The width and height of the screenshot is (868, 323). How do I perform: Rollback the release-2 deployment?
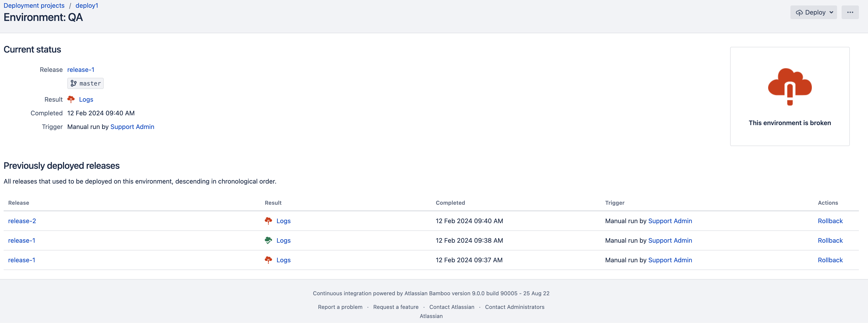pyautogui.click(x=830, y=221)
